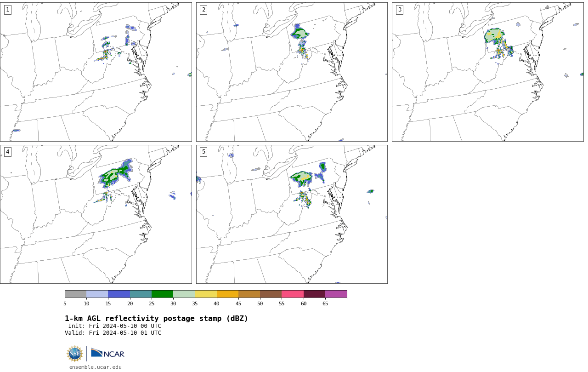
Task: Click the yellow 35-40 dBZ swatch
Action: 206,294
